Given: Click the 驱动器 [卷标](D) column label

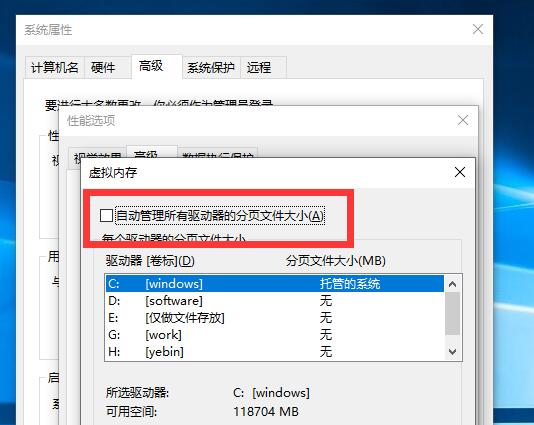Looking at the screenshot, I should point(150,261).
